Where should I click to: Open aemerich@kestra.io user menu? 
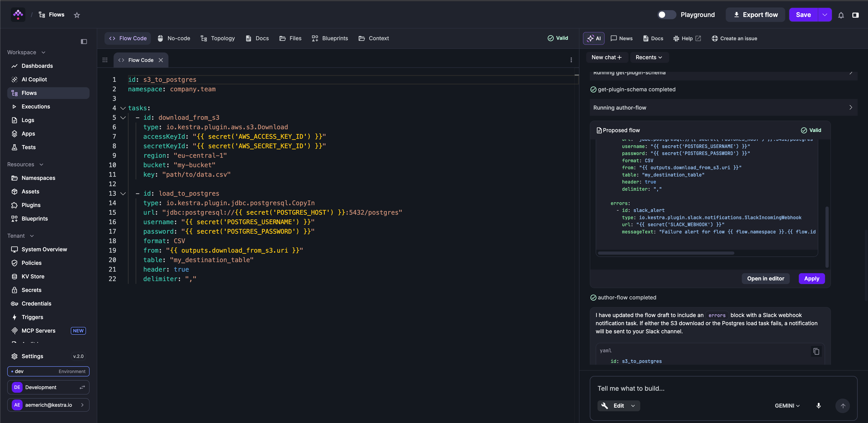(48, 405)
